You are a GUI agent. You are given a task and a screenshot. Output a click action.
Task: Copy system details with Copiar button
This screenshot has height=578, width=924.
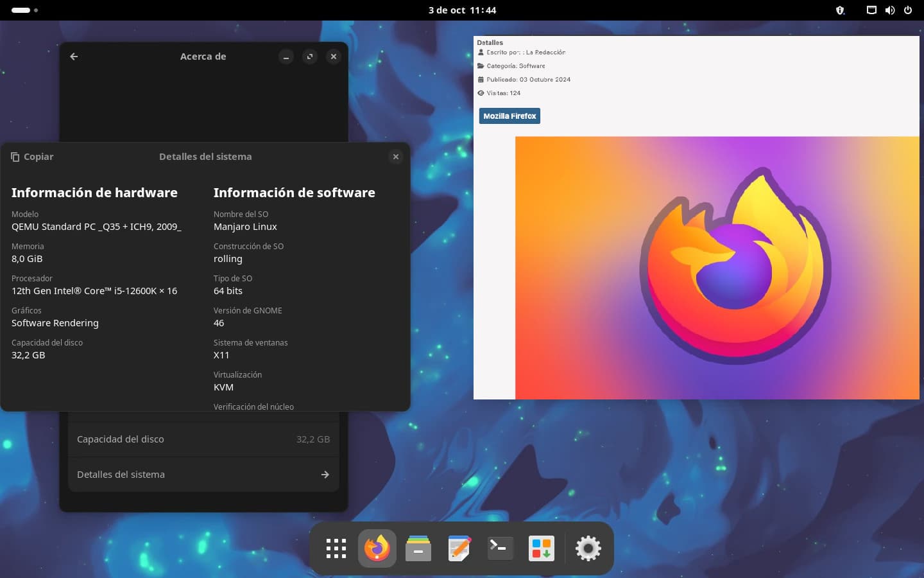(x=32, y=157)
